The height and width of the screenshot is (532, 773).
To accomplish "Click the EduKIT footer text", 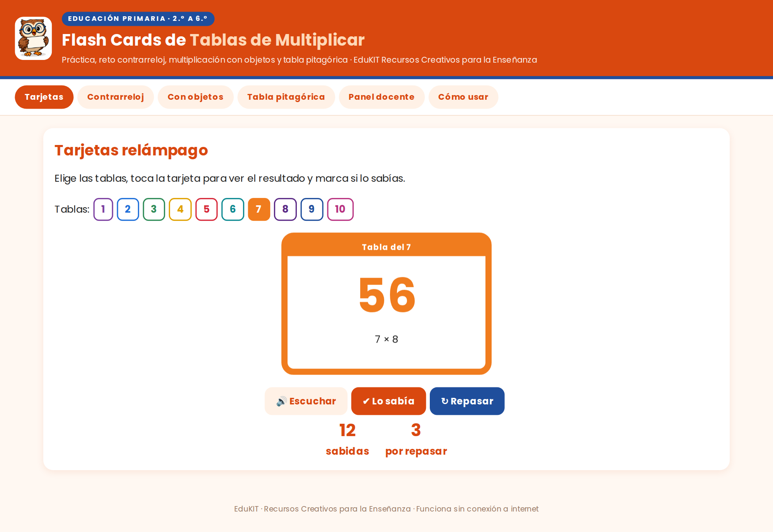I will [x=386, y=509].
